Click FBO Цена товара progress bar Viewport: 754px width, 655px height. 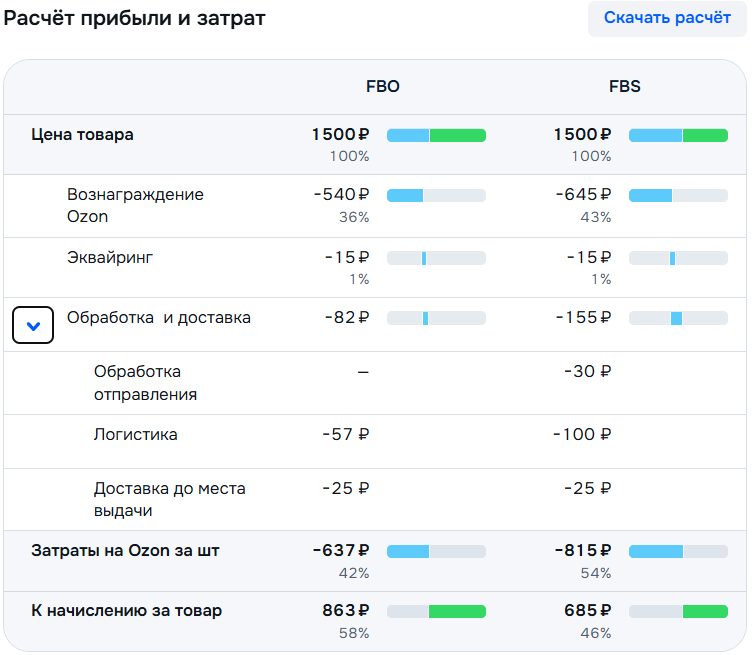click(x=436, y=135)
